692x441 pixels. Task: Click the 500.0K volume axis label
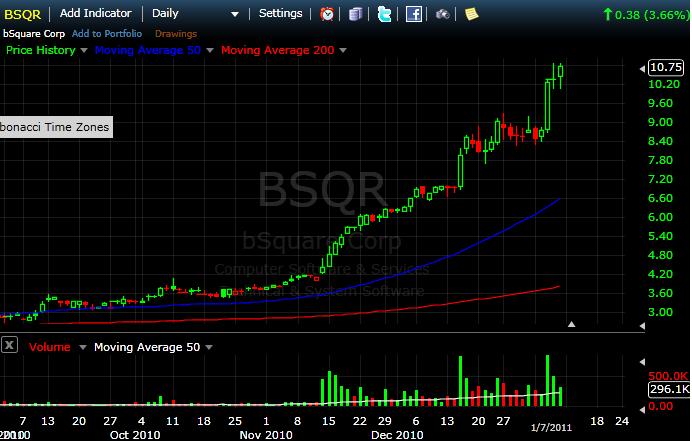pyautogui.click(x=668, y=376)
